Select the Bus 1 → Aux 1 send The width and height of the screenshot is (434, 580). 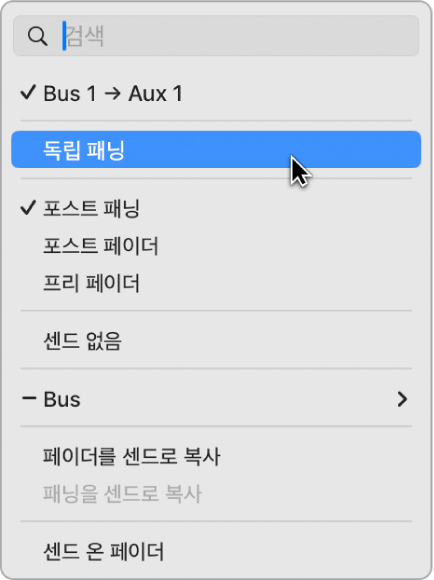click(216, 93)
